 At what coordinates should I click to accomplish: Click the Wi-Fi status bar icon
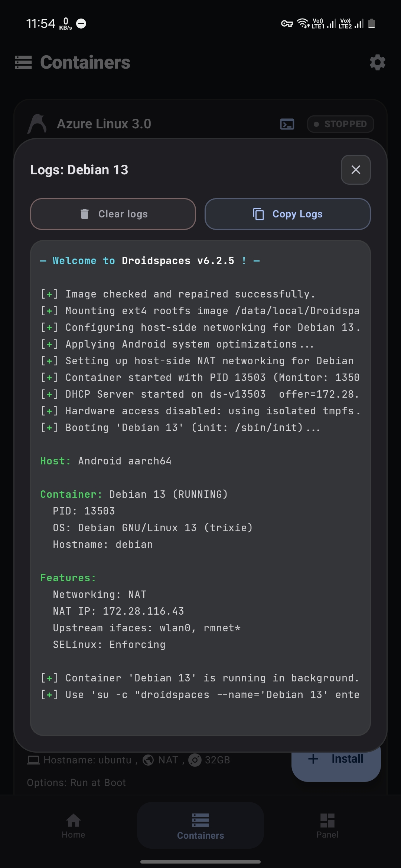303,23
